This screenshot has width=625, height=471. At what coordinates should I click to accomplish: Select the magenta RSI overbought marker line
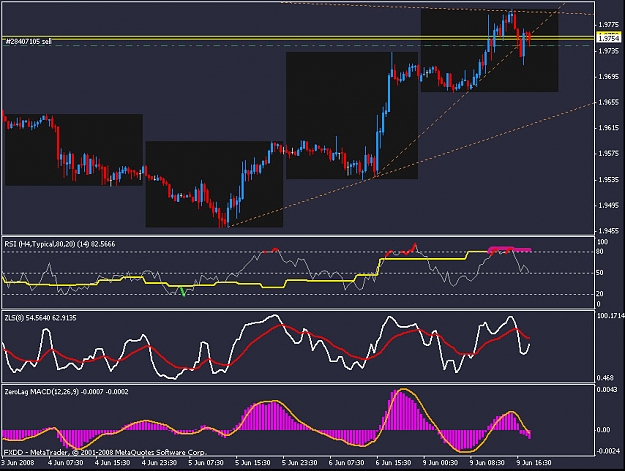(x=510, y=250)
